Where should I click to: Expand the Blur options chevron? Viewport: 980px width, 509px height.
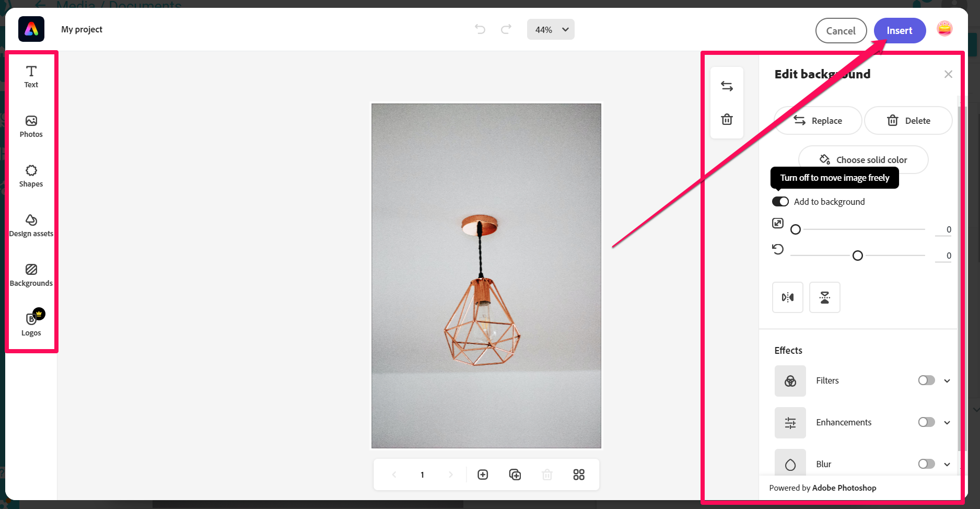pos(947,464)
